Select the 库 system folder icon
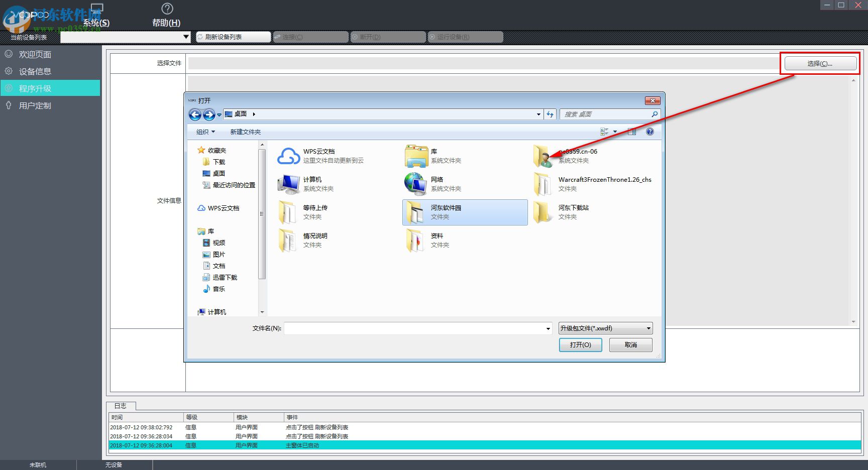This screenshot has width=868, height=470. point(416,156)
